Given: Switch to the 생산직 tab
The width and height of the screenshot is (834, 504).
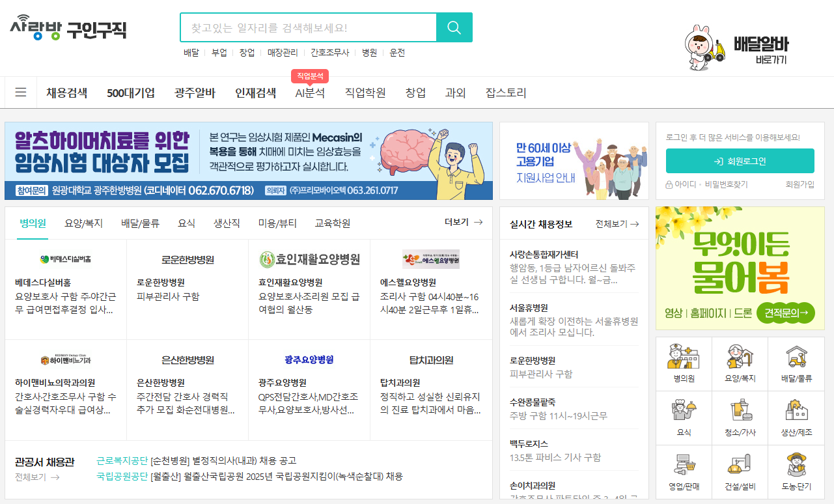Looking at the screenshot, I should (x=227, y=223).
